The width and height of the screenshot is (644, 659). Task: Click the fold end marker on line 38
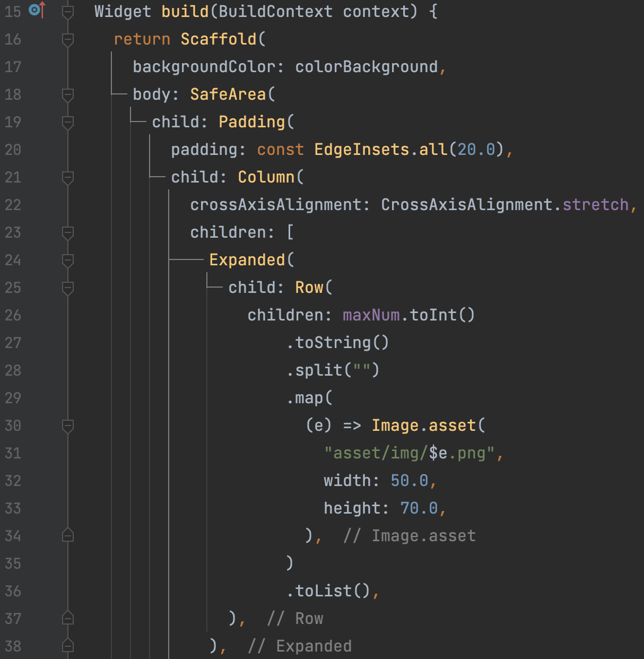[68, 646]
